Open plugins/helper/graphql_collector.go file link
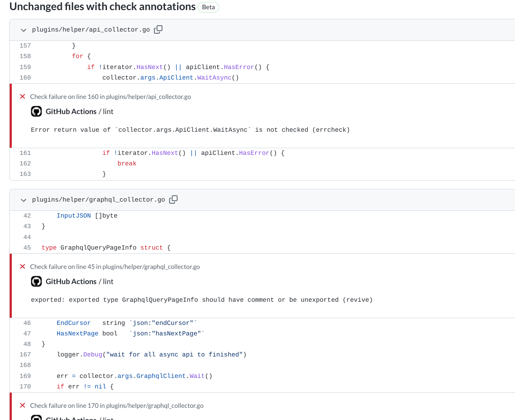 98,200
